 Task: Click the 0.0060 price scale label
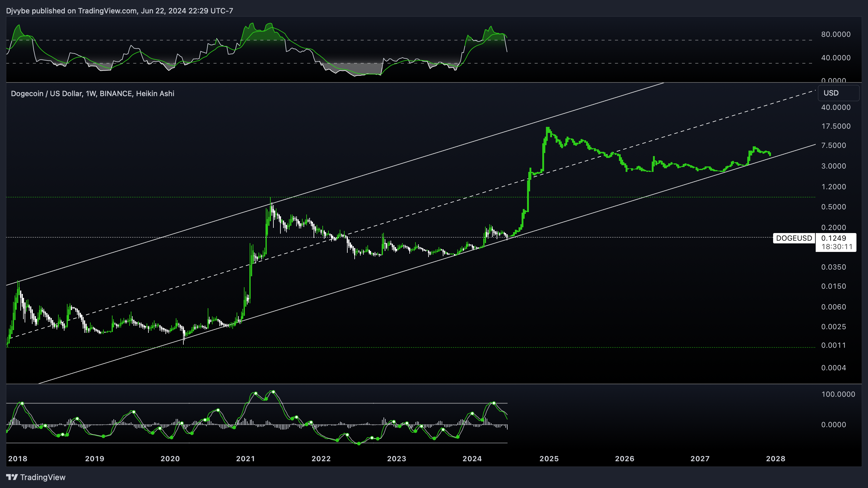coord(834,307)
